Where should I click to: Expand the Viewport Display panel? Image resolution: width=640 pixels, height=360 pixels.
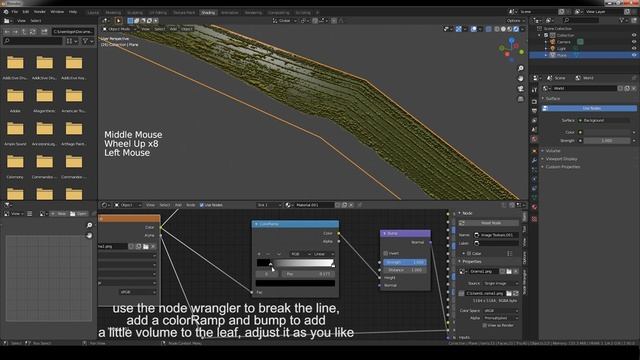(560, 159)
